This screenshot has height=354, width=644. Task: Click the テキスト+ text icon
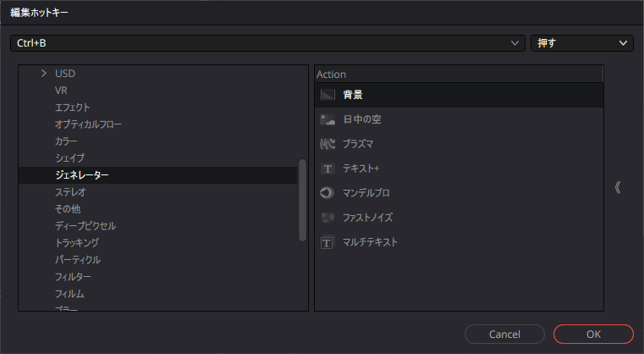tap(328, 169)
